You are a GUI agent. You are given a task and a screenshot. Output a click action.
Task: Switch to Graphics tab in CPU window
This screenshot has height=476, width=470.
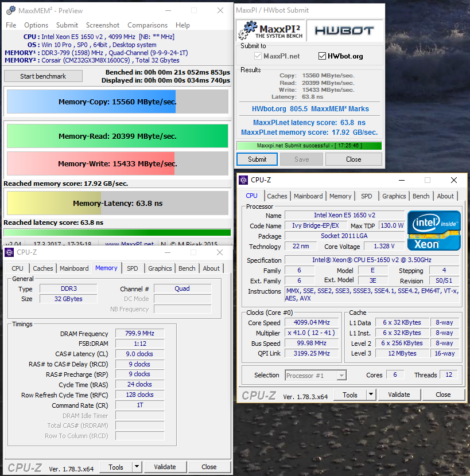(394, 196)
